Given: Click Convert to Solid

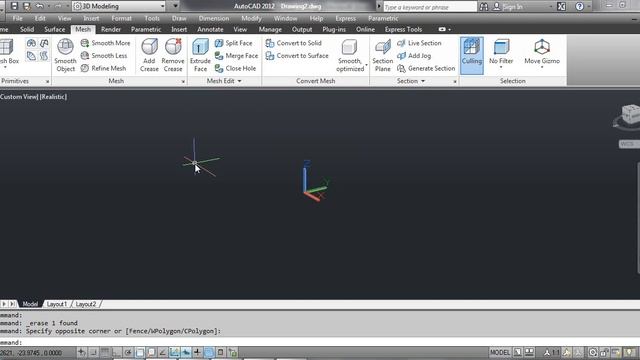Looking at the screenshot, I should 293,43.
